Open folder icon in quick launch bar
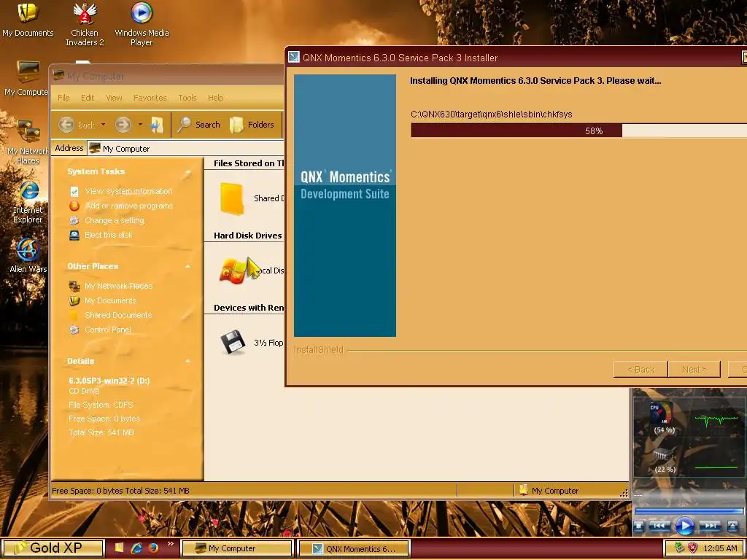 [x=119, y=548]
